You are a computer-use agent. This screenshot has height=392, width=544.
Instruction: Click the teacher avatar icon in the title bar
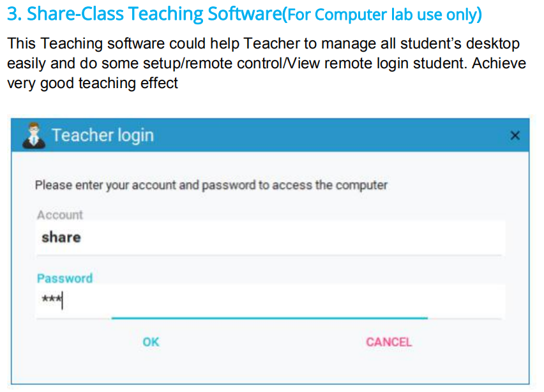coord(33,135)
